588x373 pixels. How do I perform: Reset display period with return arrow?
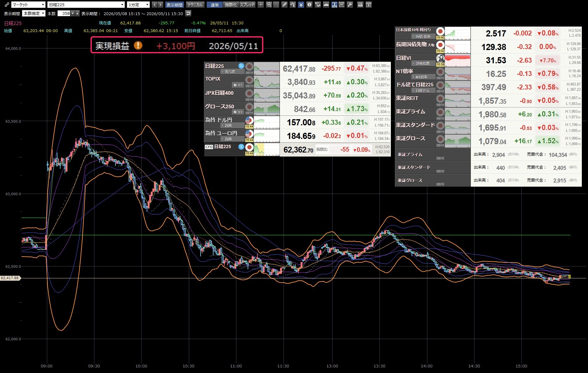click(188, 13)
